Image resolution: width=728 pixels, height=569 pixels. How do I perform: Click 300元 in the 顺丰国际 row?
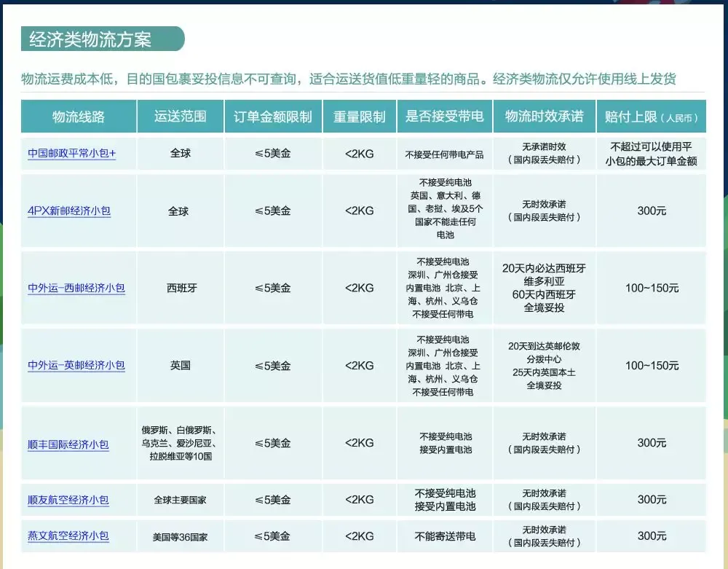(652, 443)
